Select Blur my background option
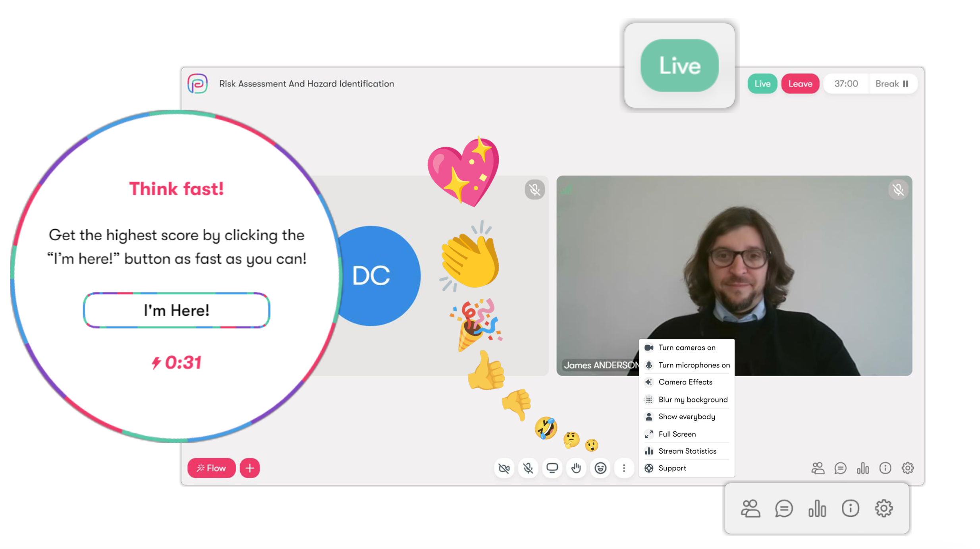The image size is (980, 549). (693, 400)
